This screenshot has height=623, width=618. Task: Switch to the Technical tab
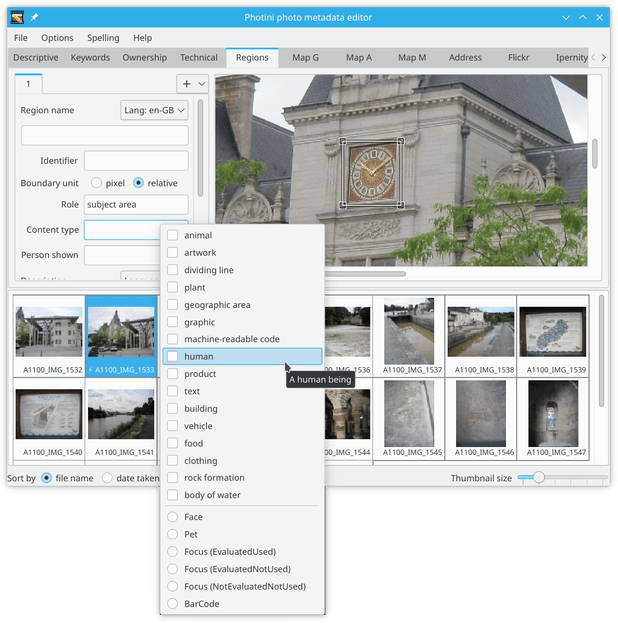coord(199,58)
